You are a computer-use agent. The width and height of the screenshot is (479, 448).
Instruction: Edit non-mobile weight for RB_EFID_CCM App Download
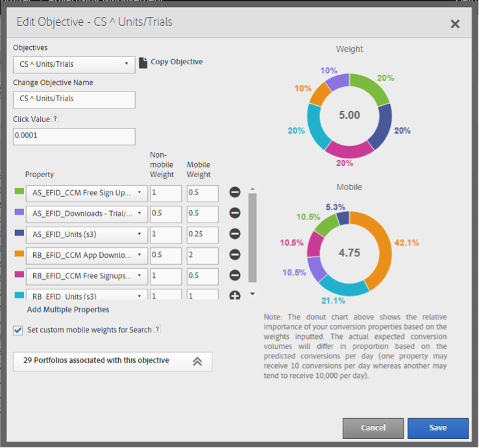(x=166, y=255)
